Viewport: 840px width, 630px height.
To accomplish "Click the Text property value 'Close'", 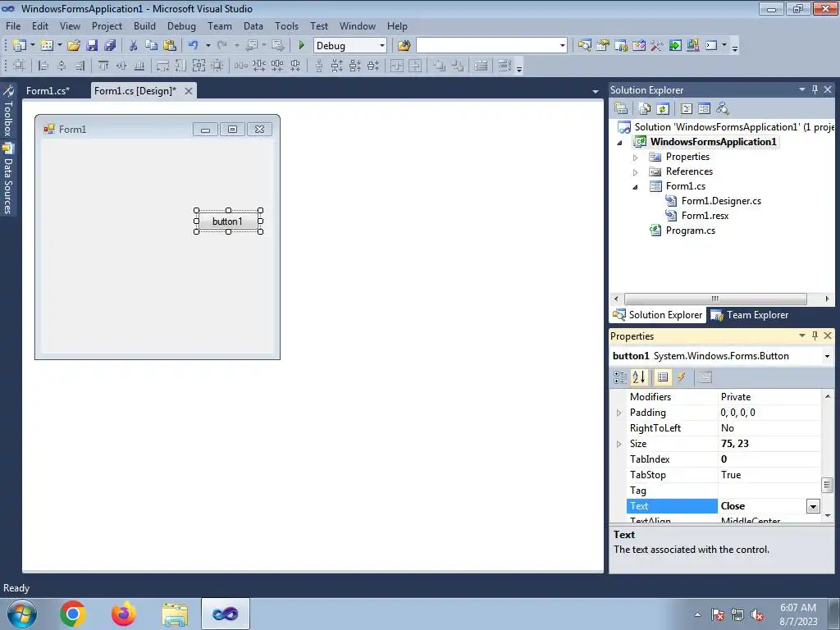I will pyautogui.click(x=733, y=506).
